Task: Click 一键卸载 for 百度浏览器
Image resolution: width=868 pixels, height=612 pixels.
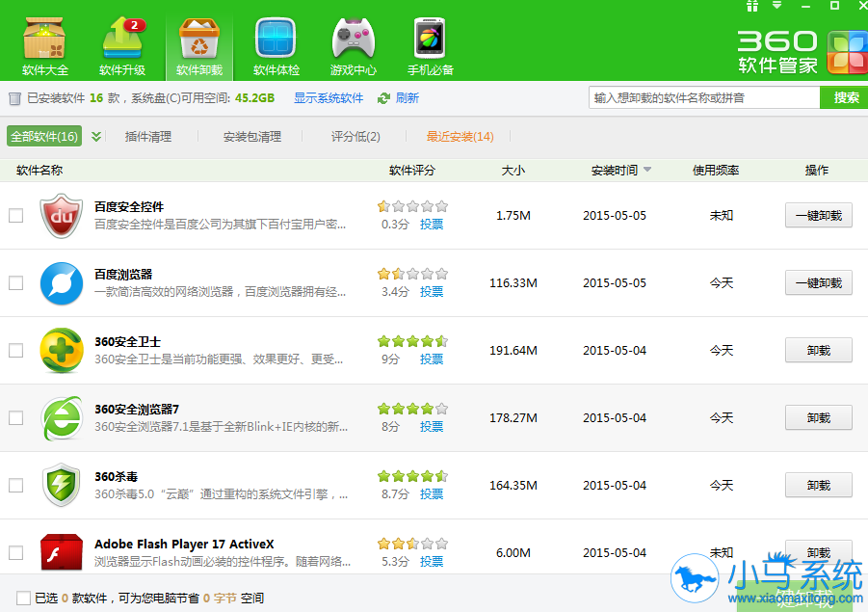Action: pyautogui.click(x=819, y=283)
